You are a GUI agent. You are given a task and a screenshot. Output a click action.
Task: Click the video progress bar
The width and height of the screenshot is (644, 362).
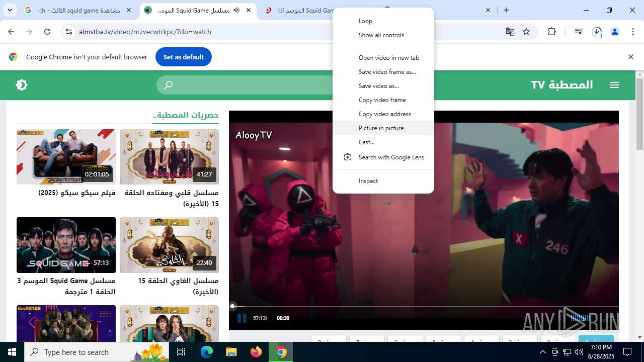pos(424,306)
